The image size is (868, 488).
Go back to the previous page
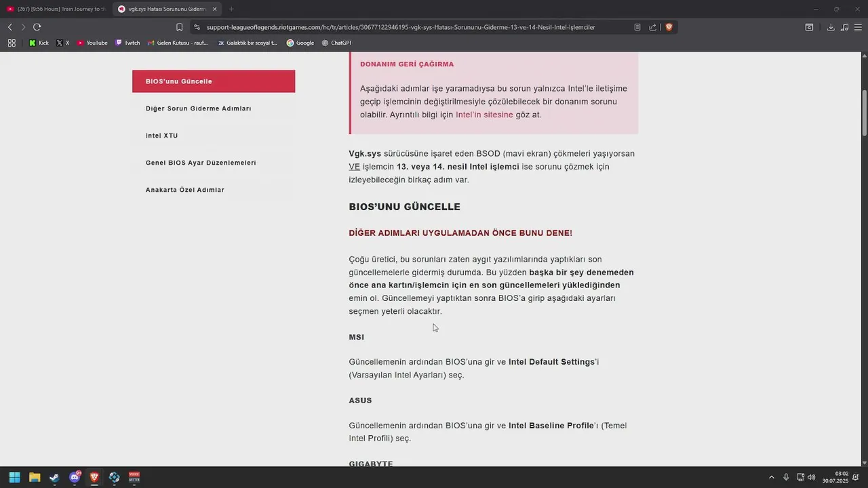tap(9, 27)
